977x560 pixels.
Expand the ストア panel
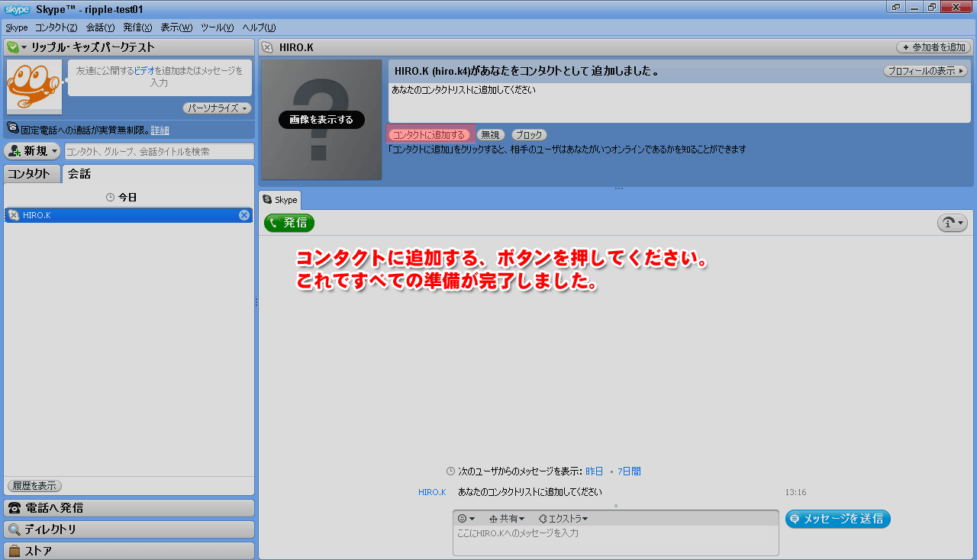[129, 550]
